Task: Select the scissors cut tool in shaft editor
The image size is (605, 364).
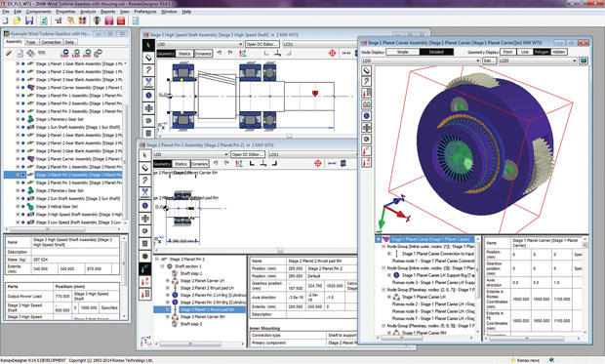Action: [148, 82]
